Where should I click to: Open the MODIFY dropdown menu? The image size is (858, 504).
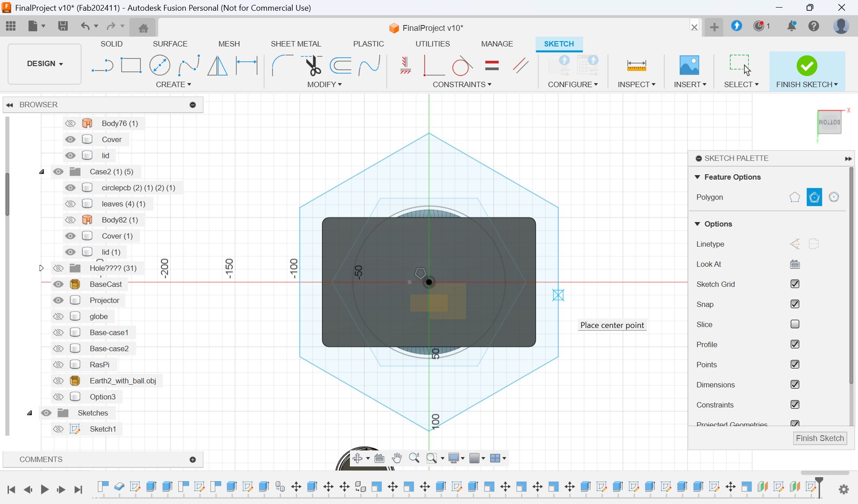[324, 84]
